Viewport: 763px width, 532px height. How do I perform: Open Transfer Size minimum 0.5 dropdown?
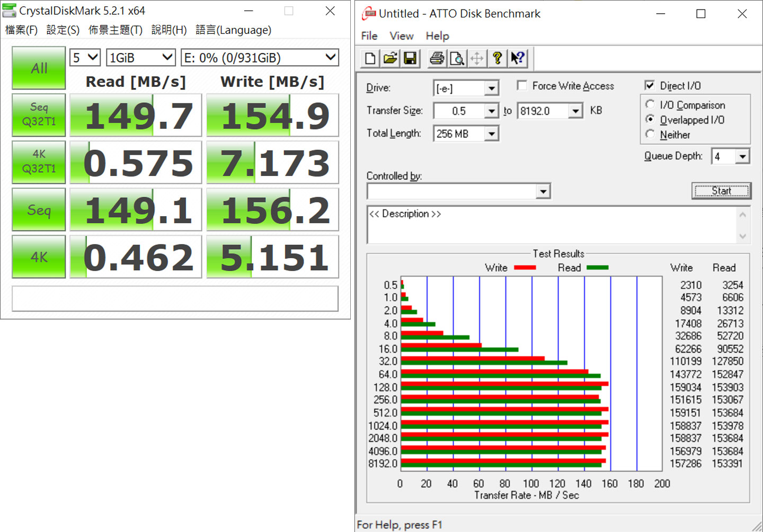(x=492, y=111)
